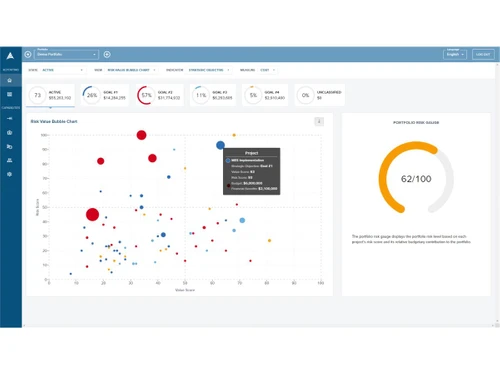Click the light blue bubble near value 70
The height and width of the screenshot is (375, 500).
pos(242,220)
